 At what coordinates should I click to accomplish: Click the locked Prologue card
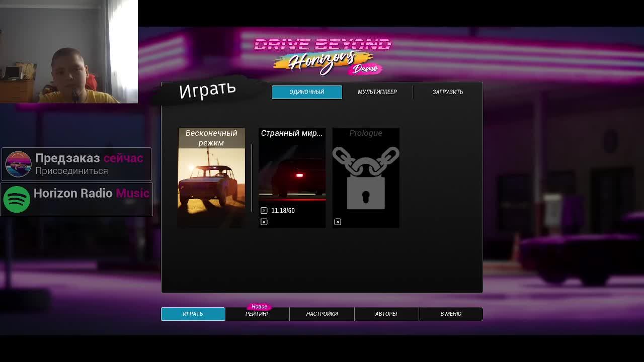366,178
